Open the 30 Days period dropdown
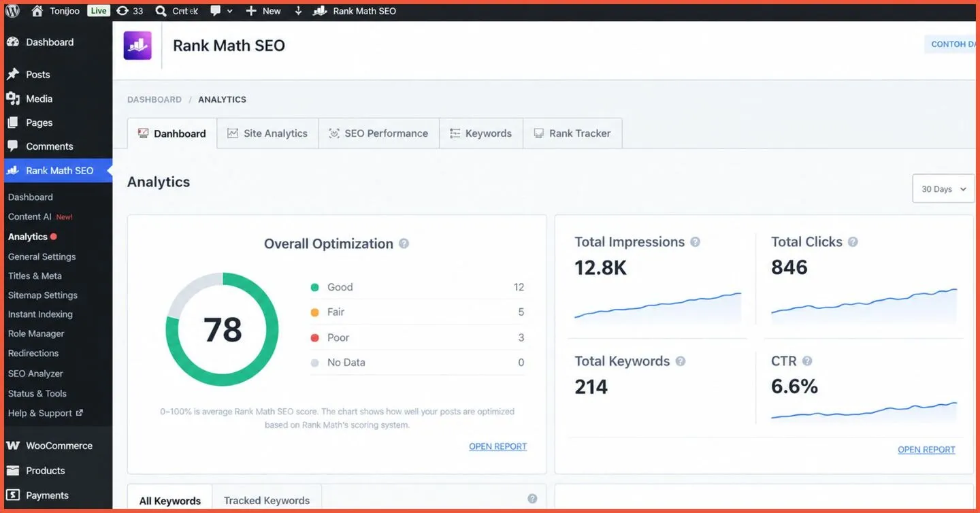Image resolution: width=980 pixels, height=513 pixels. coord(943,188)
